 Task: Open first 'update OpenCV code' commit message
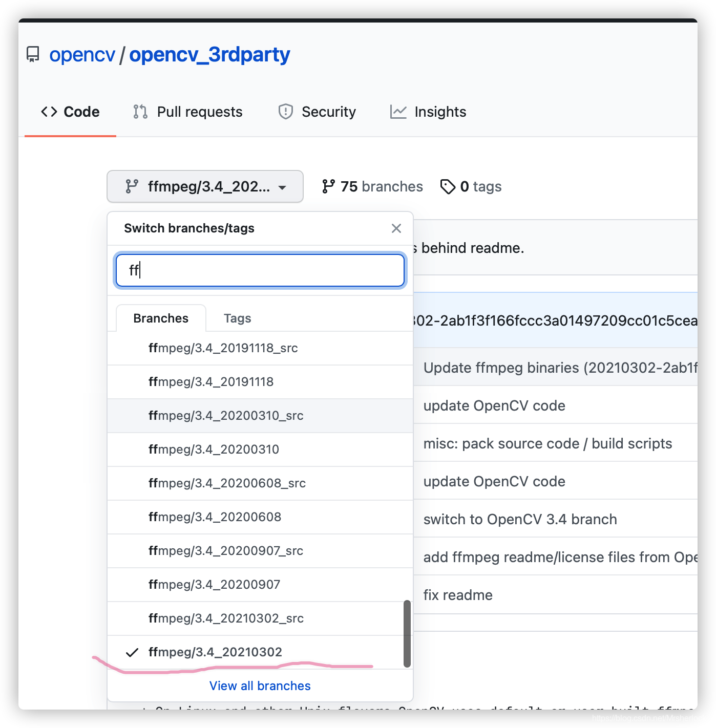[494, 405]
